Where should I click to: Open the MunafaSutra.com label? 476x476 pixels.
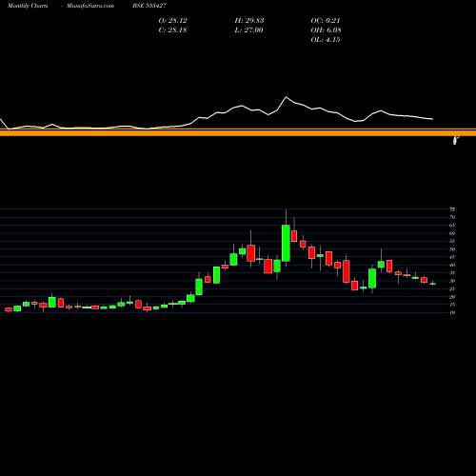(90, 6)
